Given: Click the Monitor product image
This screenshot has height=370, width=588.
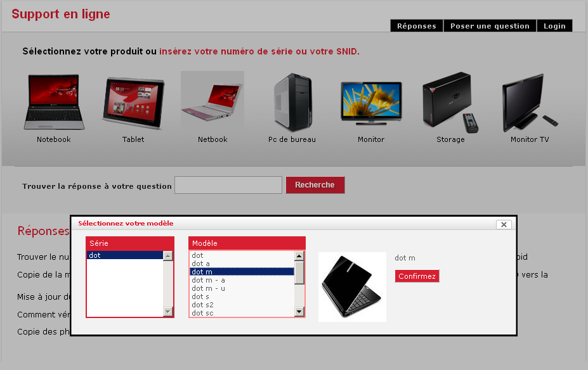Looking at the screenshot, I should pos(371,103).
